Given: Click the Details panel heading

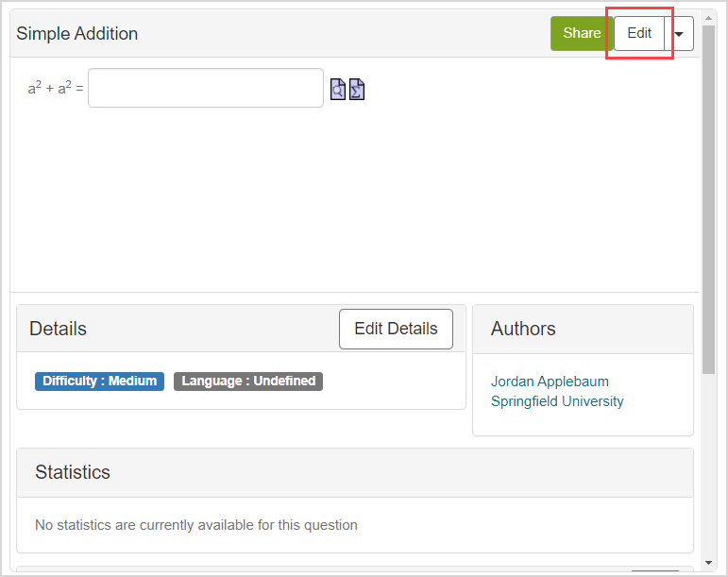Looking at the screenshot, I should click(x=59, y=329).
